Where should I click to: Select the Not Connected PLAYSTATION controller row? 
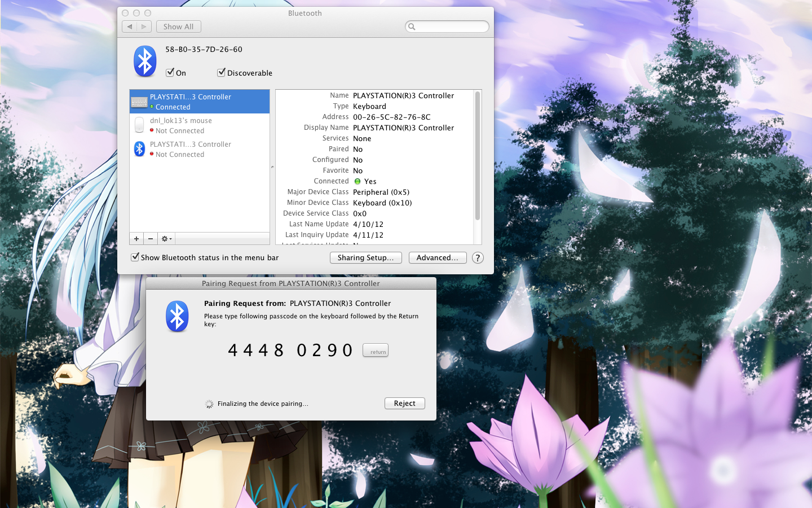click(x=200, y=149)
